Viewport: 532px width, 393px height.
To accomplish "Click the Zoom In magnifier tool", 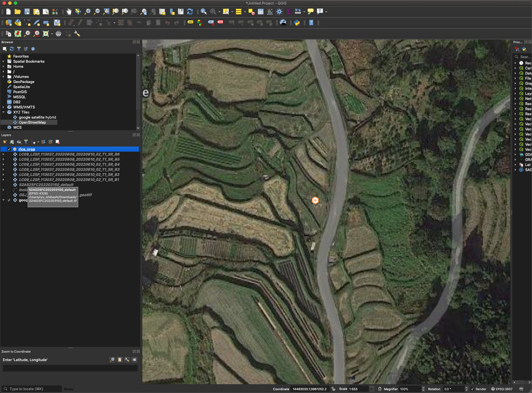I will tap(88, 12).
